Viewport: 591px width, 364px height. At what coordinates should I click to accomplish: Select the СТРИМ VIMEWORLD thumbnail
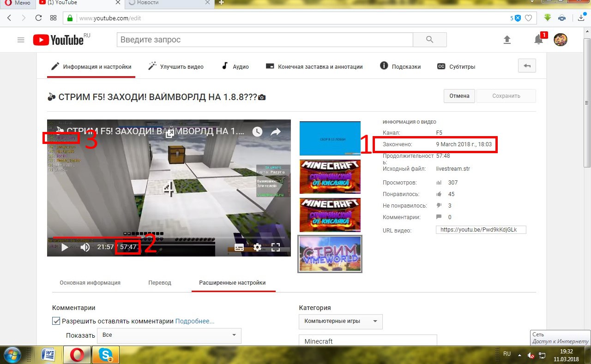point(330,254)
